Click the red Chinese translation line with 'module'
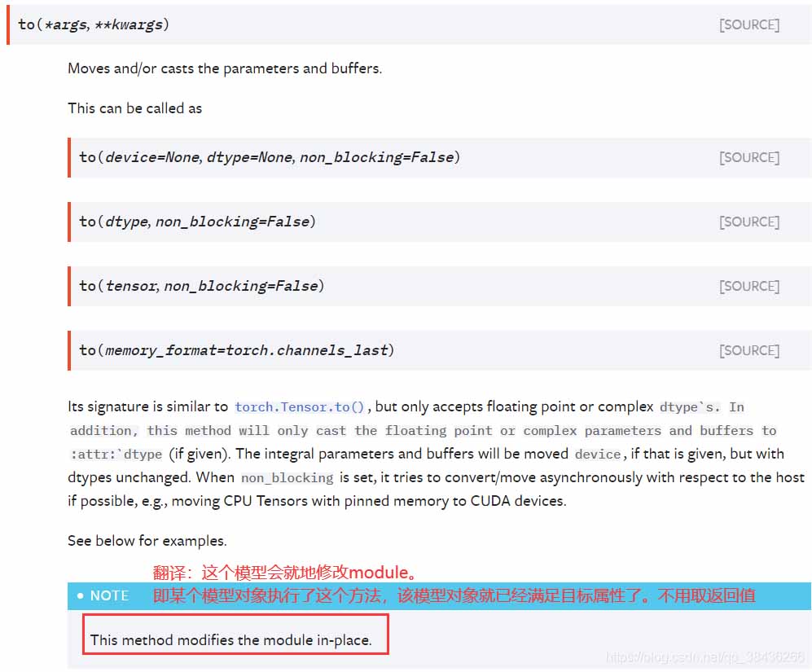Viewport: 812px width, 672px height. point(285,573)
